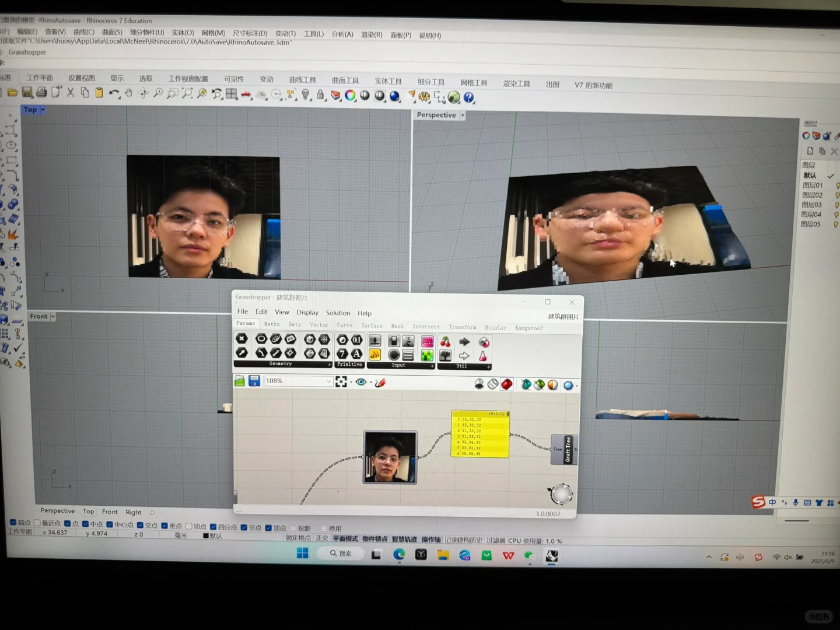This screenshot has width=840, height=630.
Task: Open a Grasshopper file via the folder icon
Action: coord(239,380)
